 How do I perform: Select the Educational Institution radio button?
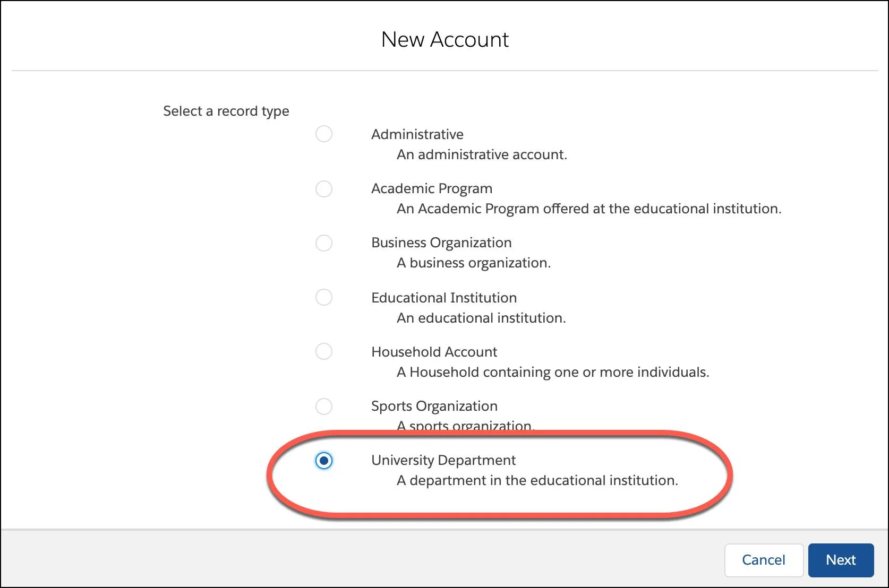click(x=324, y=298)
